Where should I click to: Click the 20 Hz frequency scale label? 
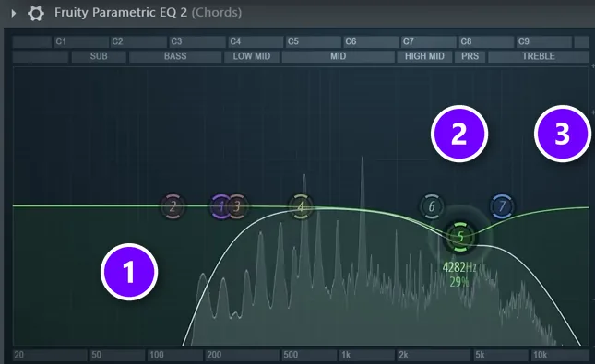[19, 355]
